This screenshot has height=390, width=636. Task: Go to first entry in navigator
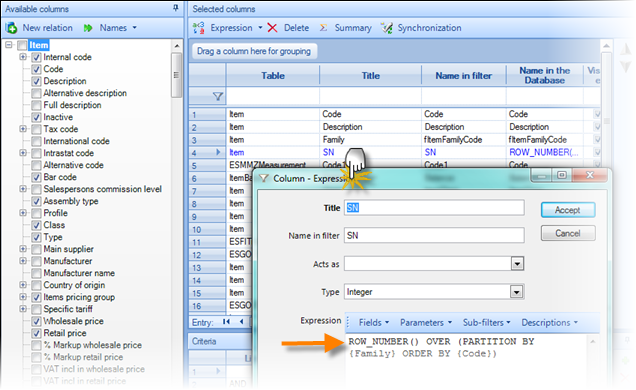pyautogui.click(x=226, y=321)
